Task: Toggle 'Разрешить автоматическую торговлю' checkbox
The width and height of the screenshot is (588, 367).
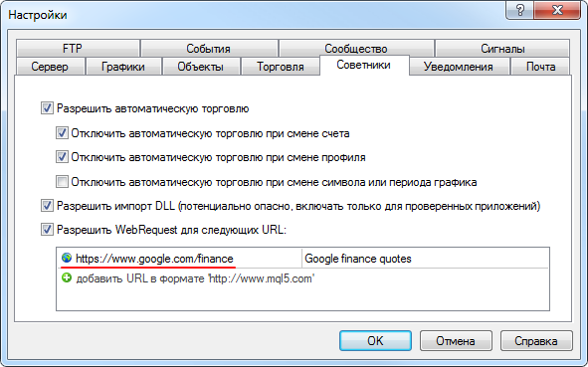Action: 47,108
